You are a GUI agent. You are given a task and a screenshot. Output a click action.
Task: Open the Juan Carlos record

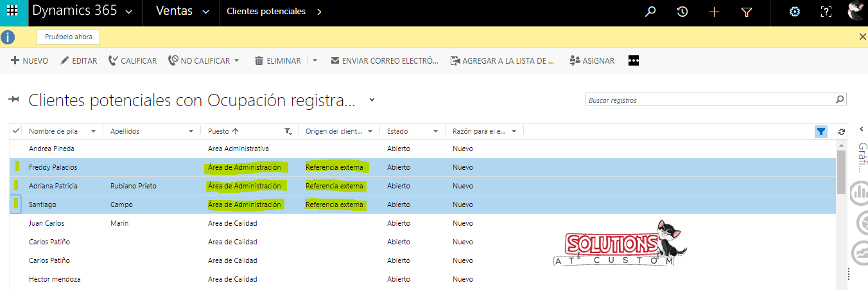click(46, 223)
